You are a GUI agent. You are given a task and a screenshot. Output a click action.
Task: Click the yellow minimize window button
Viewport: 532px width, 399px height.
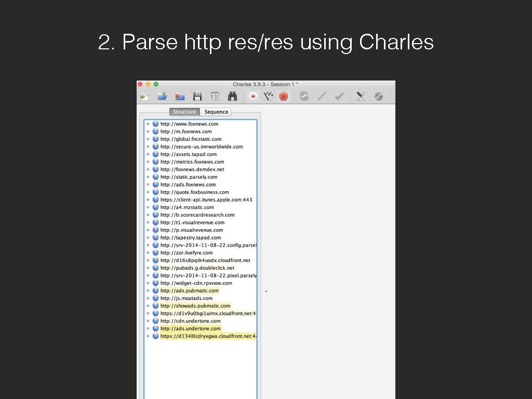pos(148,84)
